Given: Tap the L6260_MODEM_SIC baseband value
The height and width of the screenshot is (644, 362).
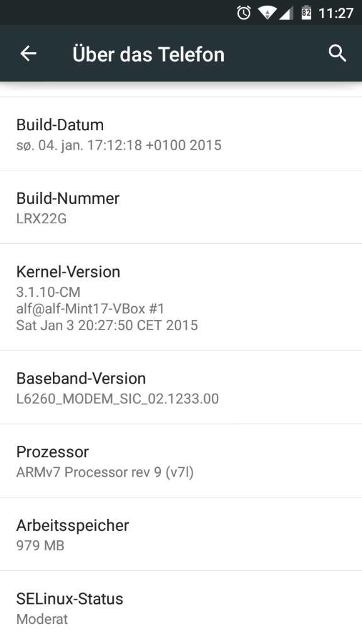Looking at the screenshot, I should (x=118, y=399).
